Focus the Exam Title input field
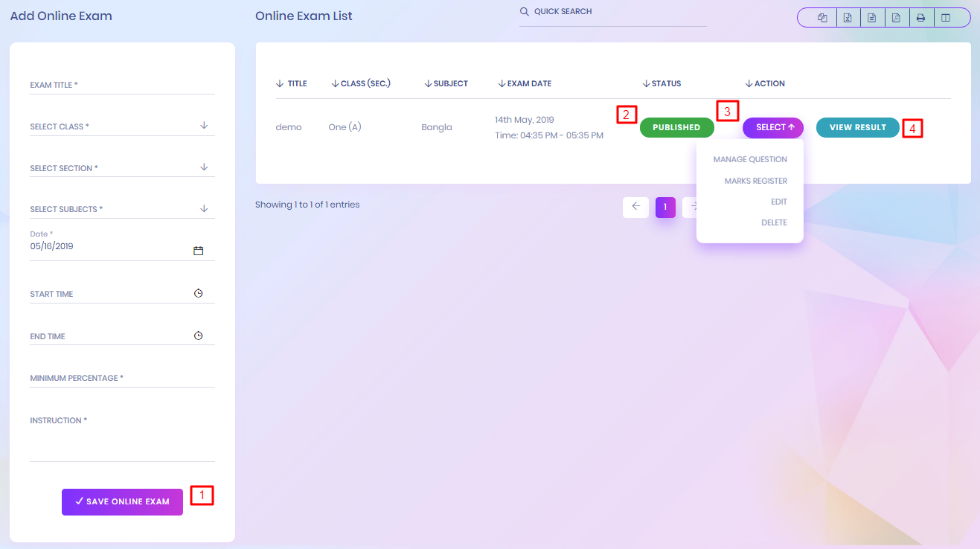This screenshot has width=980, height=549. point(122,85)
